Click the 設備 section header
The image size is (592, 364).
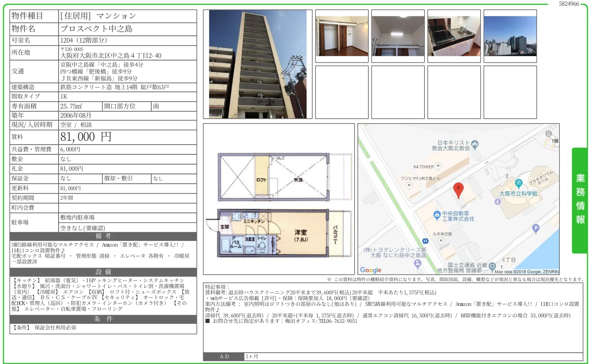[103, 272]
